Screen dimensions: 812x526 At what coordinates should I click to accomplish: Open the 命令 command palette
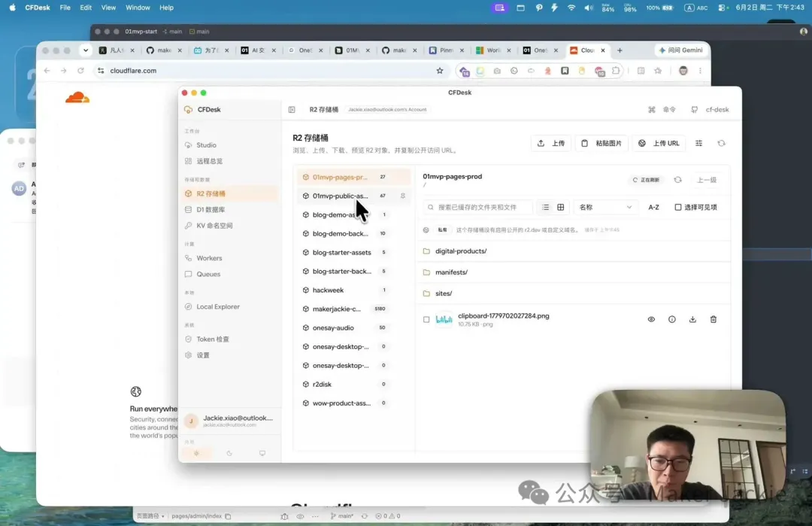[x=662, y=110]
